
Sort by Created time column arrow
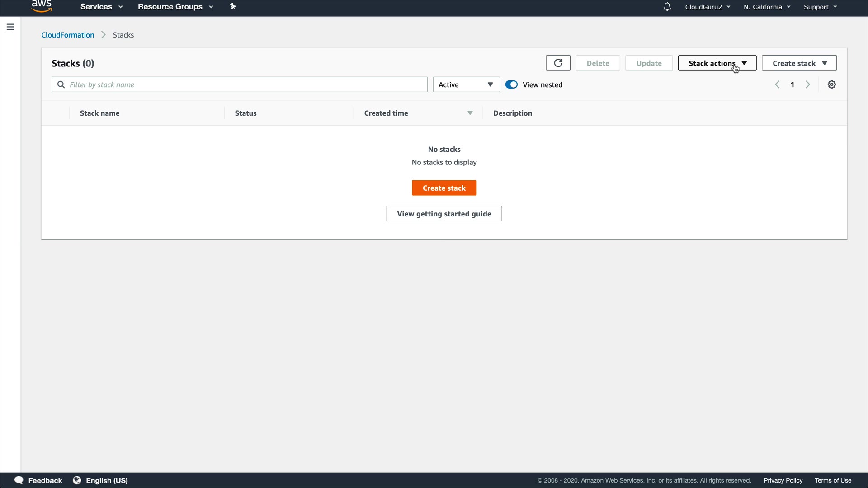click(470, 113)
